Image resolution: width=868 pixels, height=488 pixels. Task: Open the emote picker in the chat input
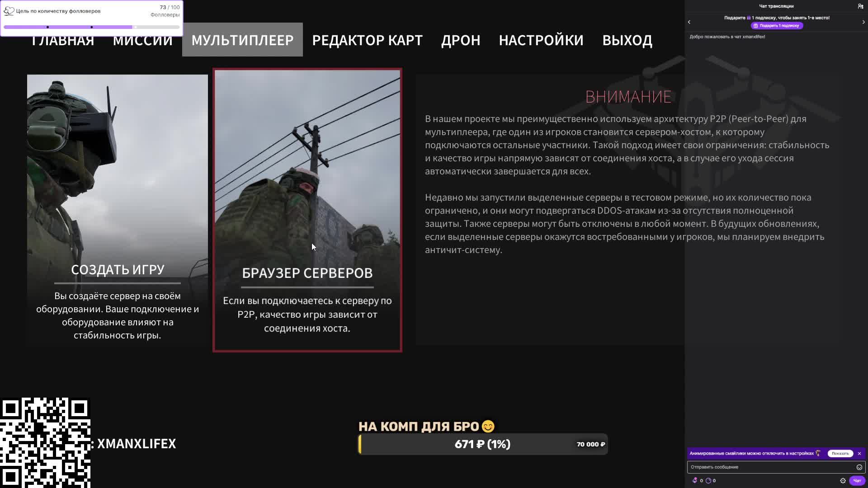tap(859, 467)
